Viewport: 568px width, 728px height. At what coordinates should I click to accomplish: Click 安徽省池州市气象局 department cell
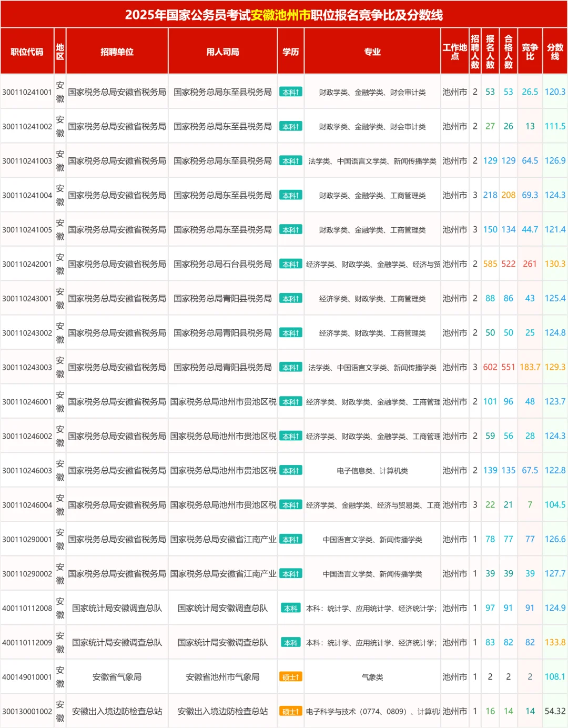tap(222, 677)
